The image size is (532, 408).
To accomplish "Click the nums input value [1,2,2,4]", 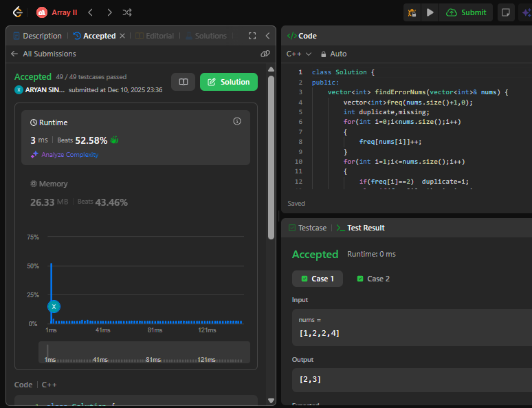I will pyautogui.click(x=319, y=333).
